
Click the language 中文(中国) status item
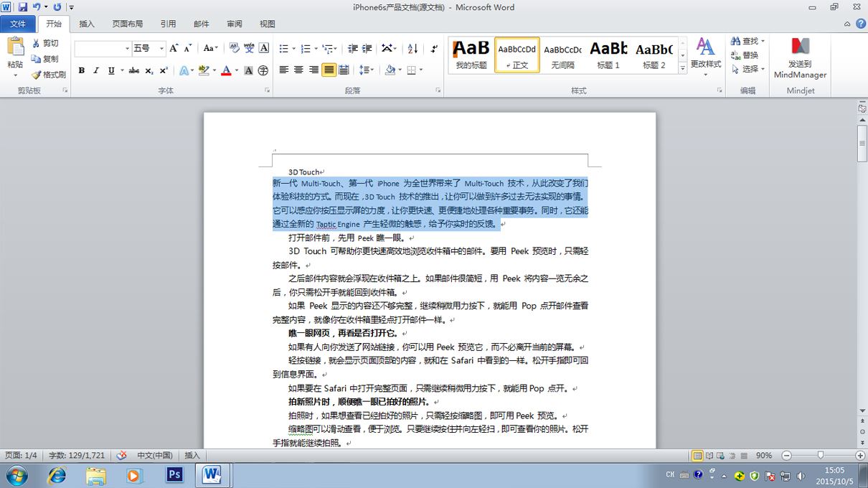155,455
